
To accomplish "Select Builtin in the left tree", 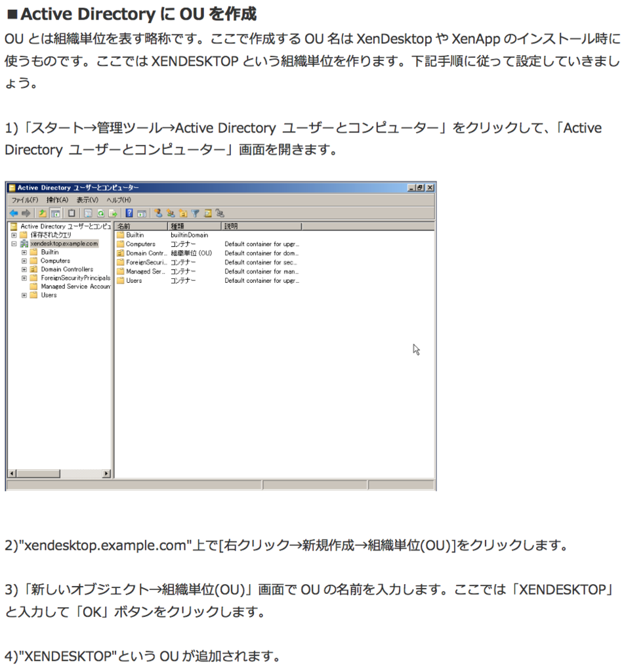I will pos(50,252).
